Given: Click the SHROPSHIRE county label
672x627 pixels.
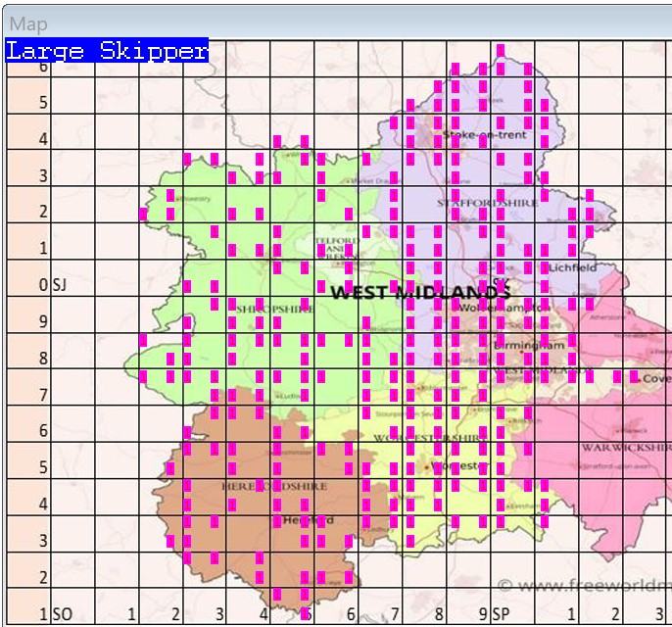Looking at the screenshot, I should [275, 309].
